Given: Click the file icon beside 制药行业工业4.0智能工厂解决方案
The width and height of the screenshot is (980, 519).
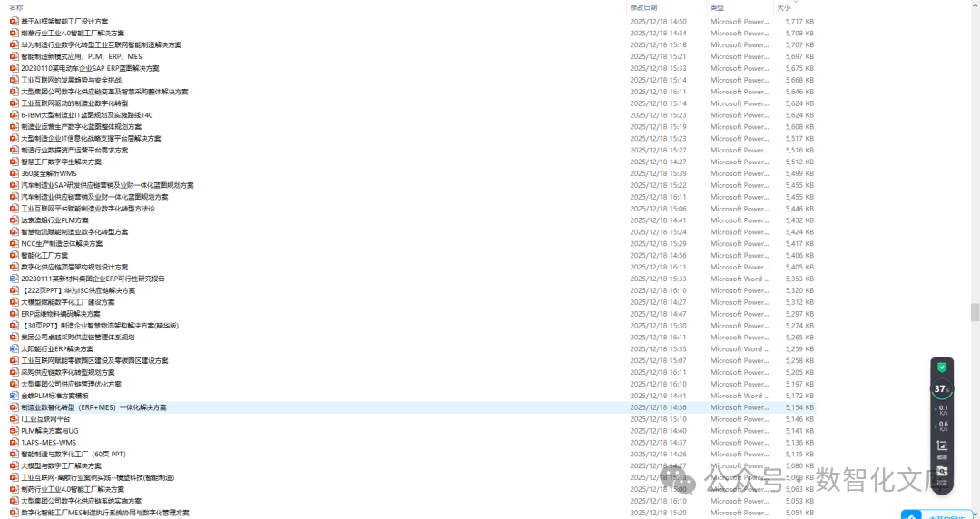Looking at the screenshot, I should tap(15, 489).
